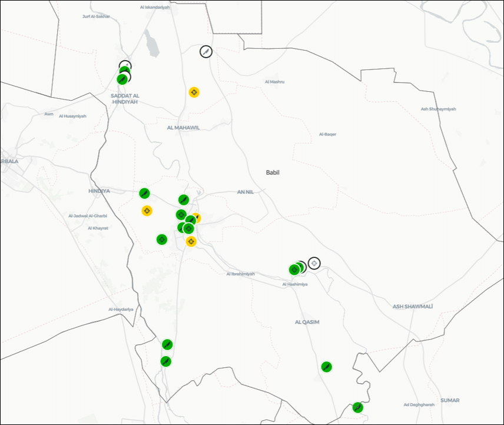Click the Babil governorate label
This screenshot has height=425, width=504.
[x=273, y=172]
